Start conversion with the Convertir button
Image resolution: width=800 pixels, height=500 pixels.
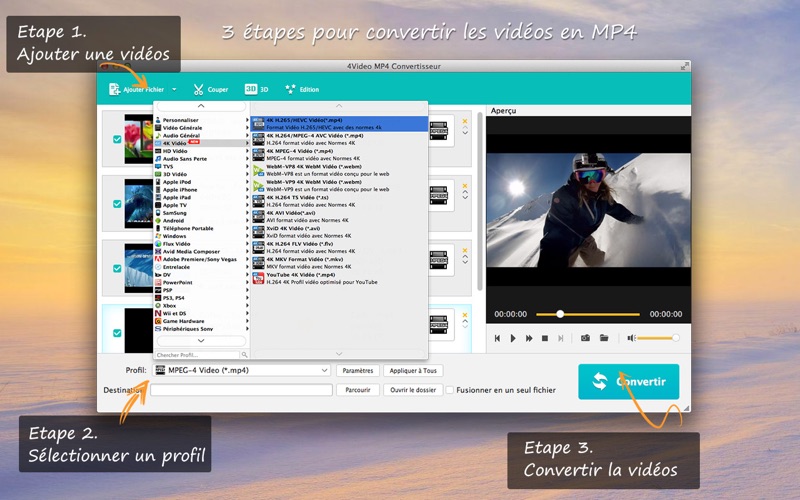point(629,382)
